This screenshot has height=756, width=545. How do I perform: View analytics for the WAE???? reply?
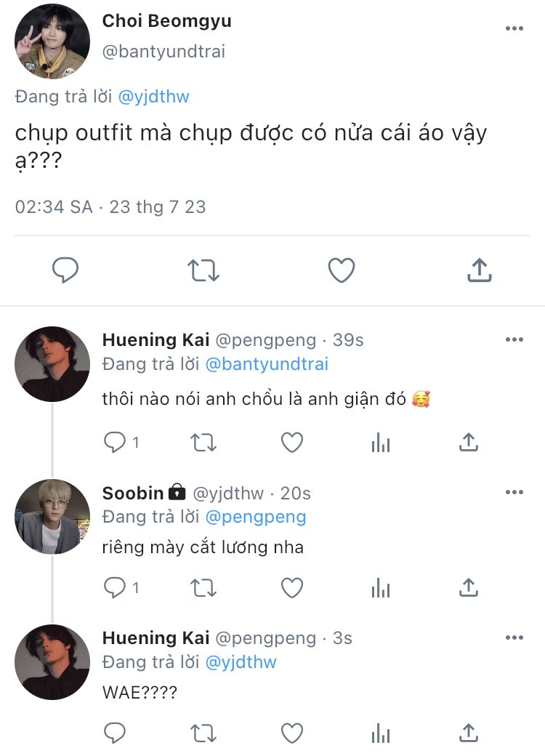380,733
